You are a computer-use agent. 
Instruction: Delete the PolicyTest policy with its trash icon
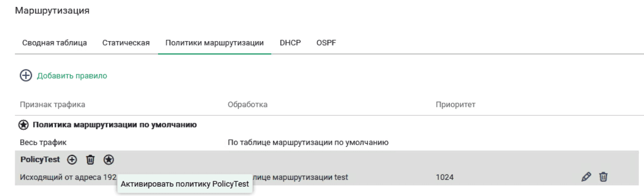tap(90, 159)
